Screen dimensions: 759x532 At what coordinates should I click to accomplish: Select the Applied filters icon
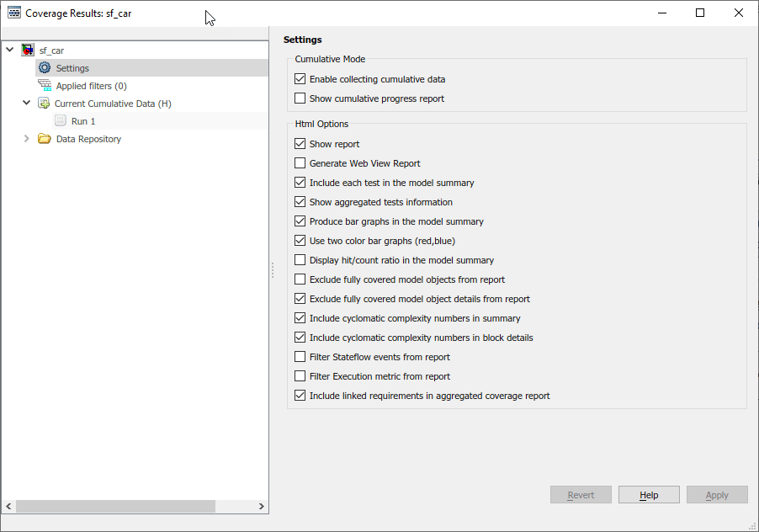[x=45, y=85]
